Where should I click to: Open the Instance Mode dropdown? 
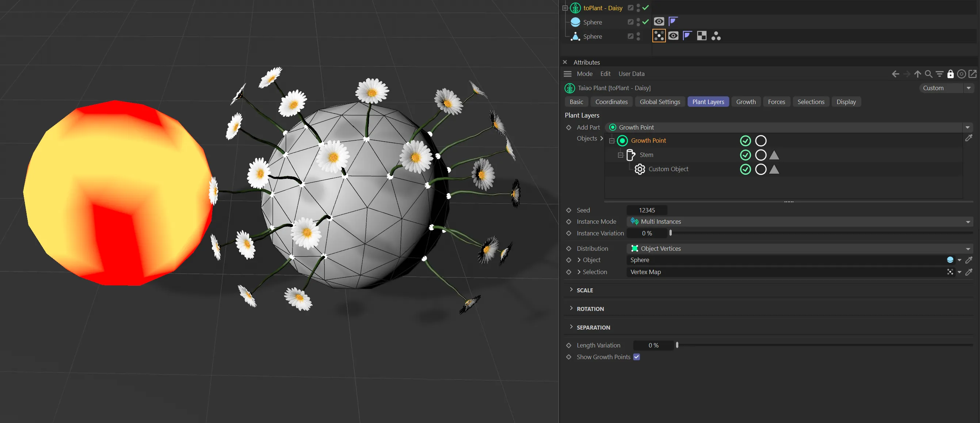(x=799, y=222)
